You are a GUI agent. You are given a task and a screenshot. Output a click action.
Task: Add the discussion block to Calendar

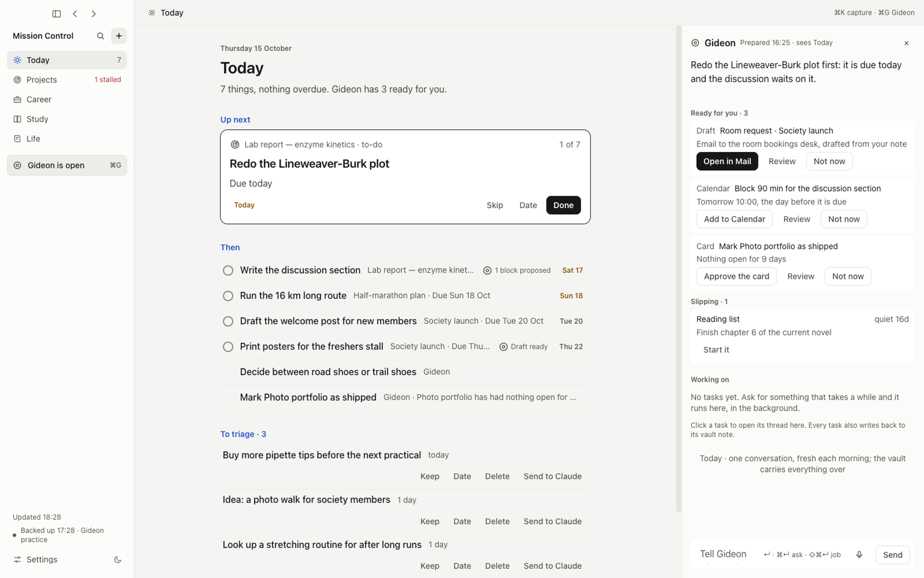(734, 219)
